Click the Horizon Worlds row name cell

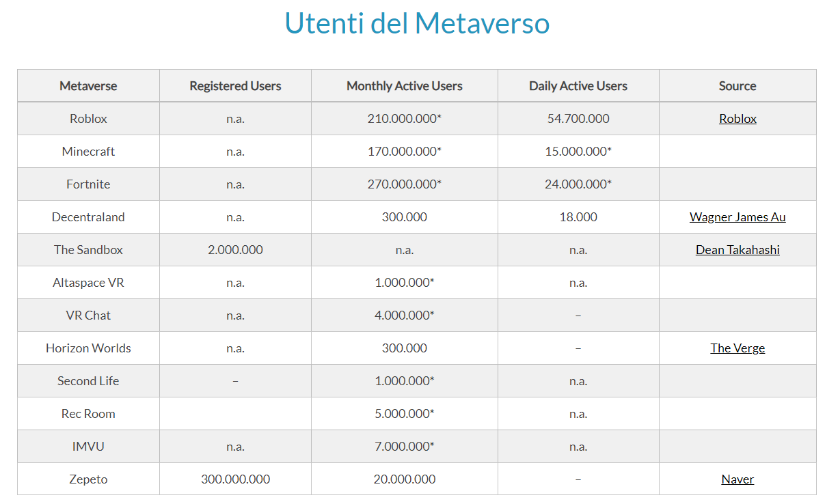tap(88, 348)
